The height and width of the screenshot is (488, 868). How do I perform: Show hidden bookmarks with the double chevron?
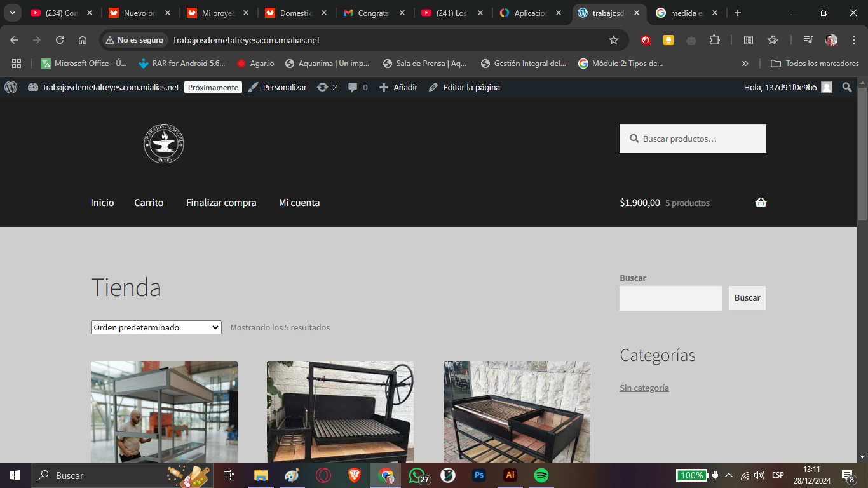pos(745,64)
